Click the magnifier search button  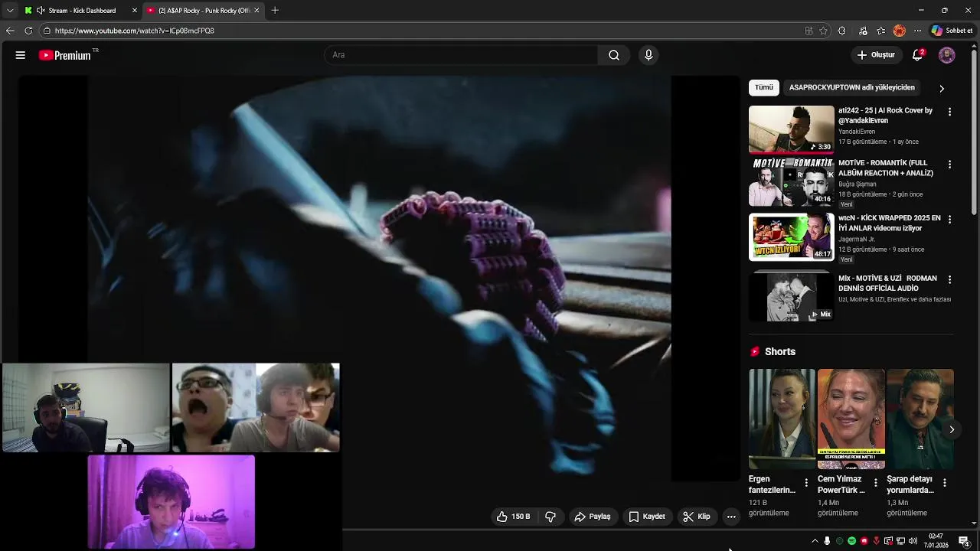614,55
